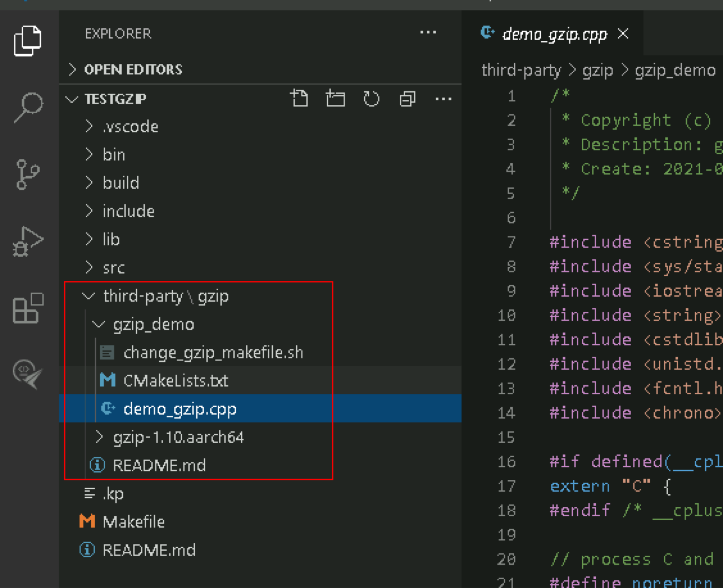Place cursor on '#include <chrono' line

[x=636, y=413]
